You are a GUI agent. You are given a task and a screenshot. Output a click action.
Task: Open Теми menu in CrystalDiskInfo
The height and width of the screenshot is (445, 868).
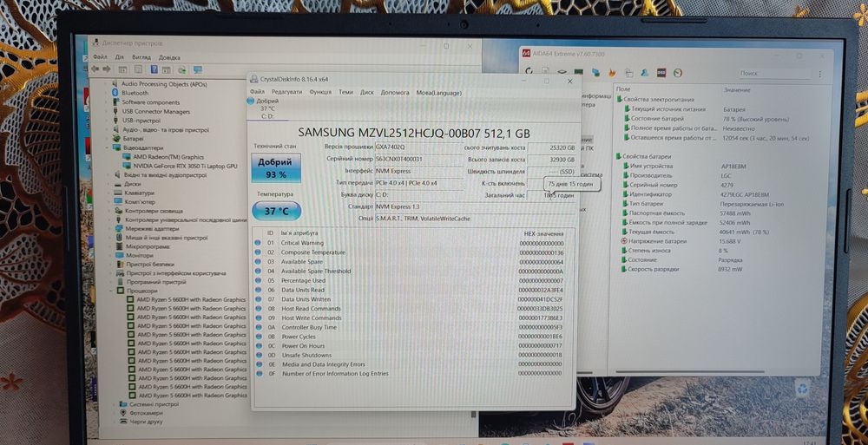tap(346, 93)
